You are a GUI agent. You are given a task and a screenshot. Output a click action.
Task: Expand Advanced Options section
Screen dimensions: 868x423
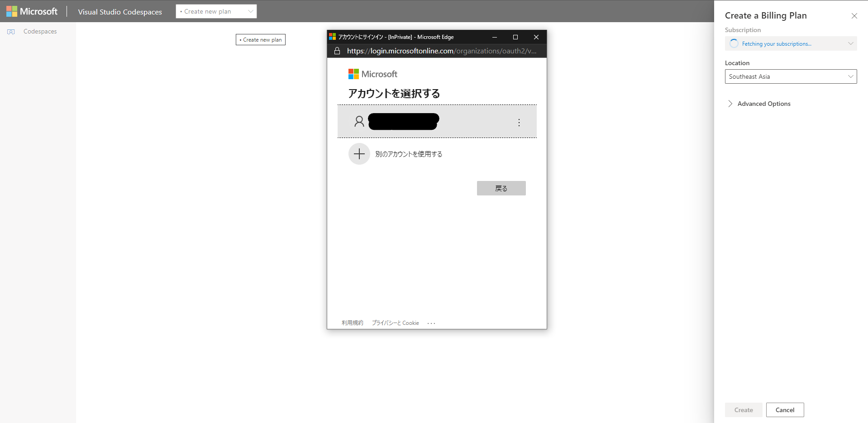pyautogui.click(x=758, y=104)
